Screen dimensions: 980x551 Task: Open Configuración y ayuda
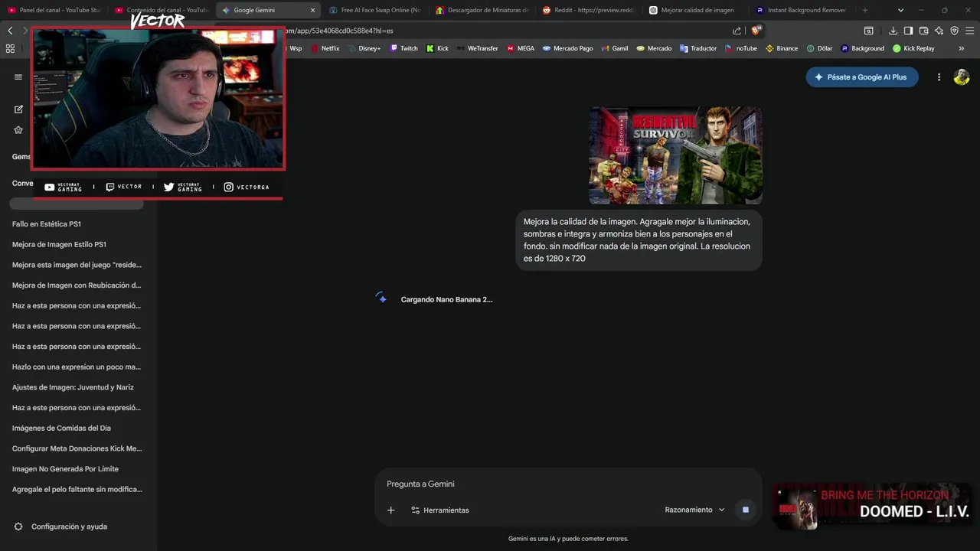pos(69,527)
